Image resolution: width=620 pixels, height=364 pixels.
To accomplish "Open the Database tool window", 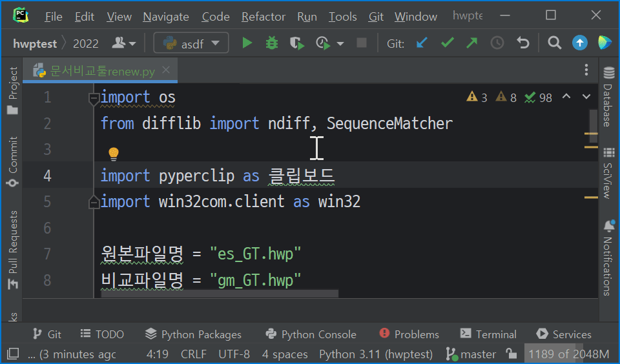I will coord(608,96).
